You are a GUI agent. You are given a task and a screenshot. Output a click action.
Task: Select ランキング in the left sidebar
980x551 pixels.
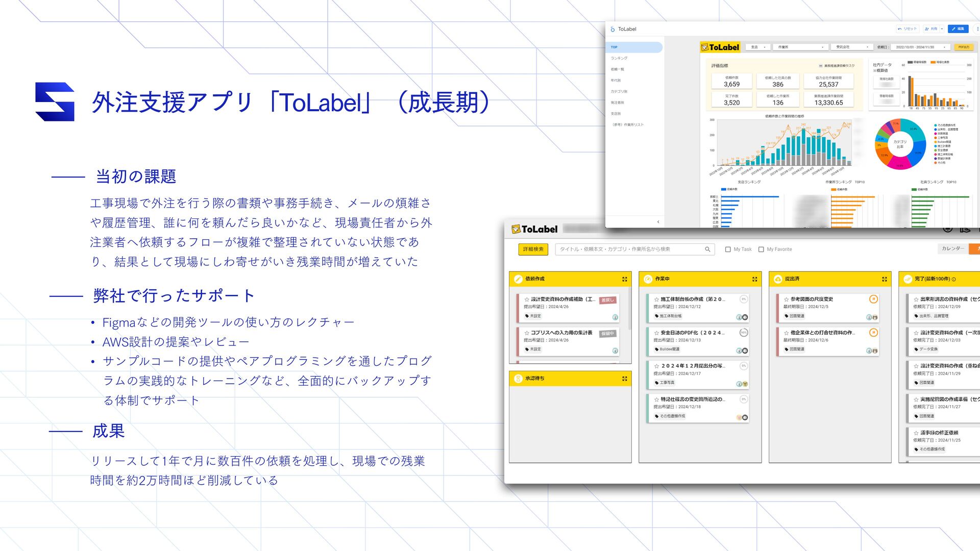(x=619, y=58)
